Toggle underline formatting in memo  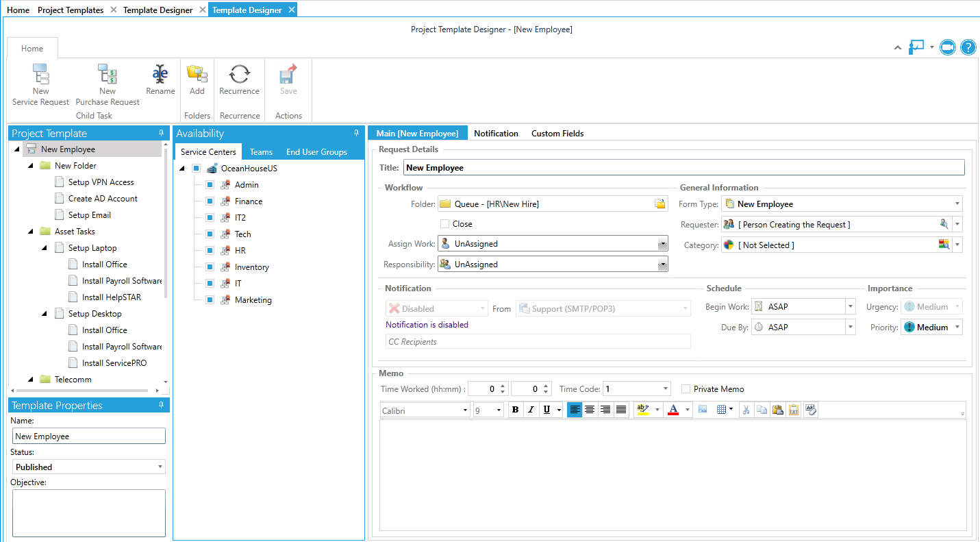click(546, 410)
